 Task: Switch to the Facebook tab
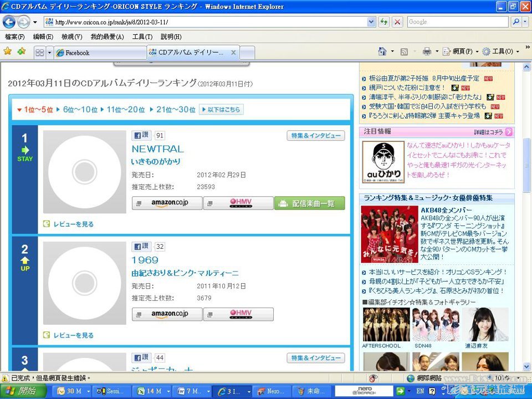[100, 53]
